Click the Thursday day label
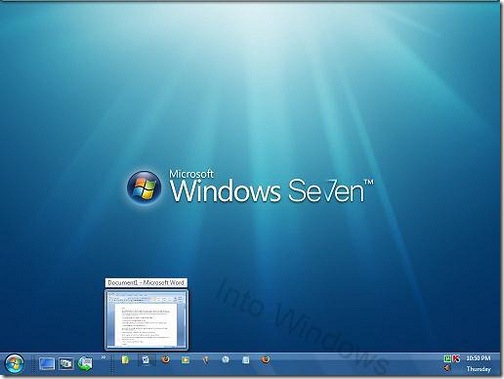This screenshot has height=379, width=504. point(479,369)
